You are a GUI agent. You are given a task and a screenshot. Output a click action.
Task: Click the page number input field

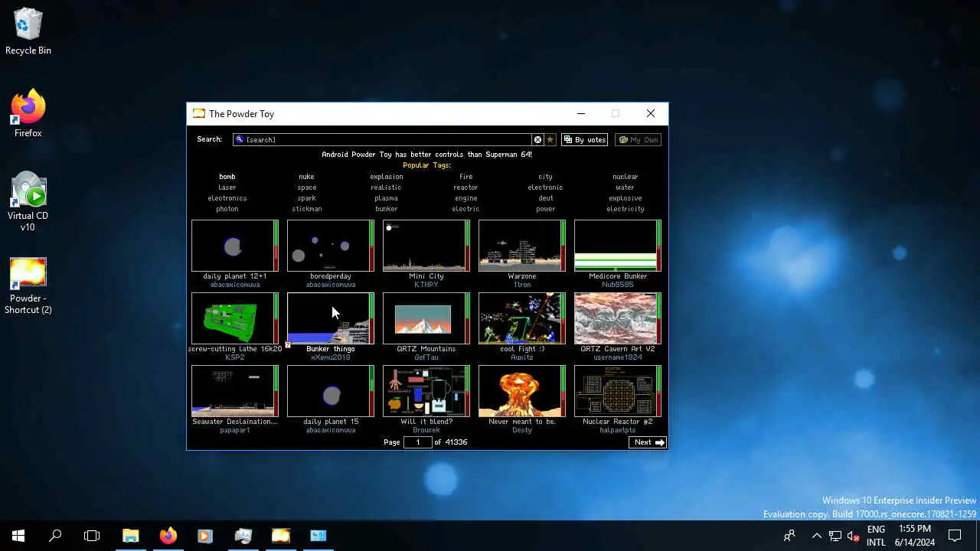tap(417, 442)
